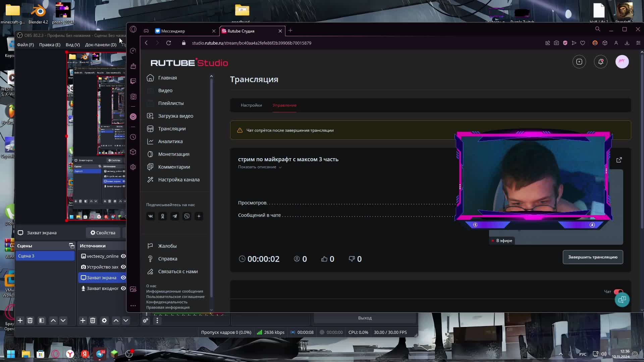Open source properties gear in Sources toolbar

[104, 321]
